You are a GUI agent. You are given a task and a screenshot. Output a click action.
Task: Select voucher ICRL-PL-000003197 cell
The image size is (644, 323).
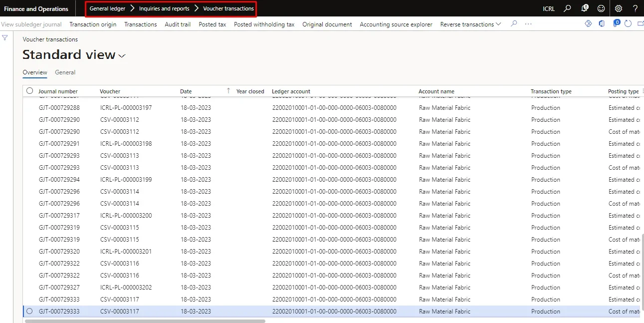(x=126, y=108)
